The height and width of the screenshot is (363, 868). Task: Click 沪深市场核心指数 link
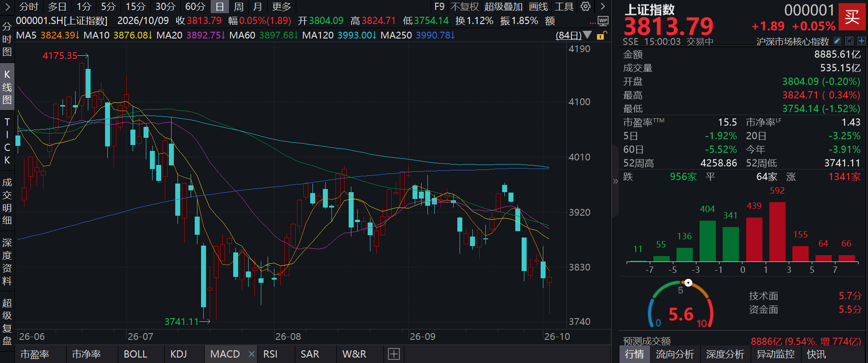[x=792, y=41]
